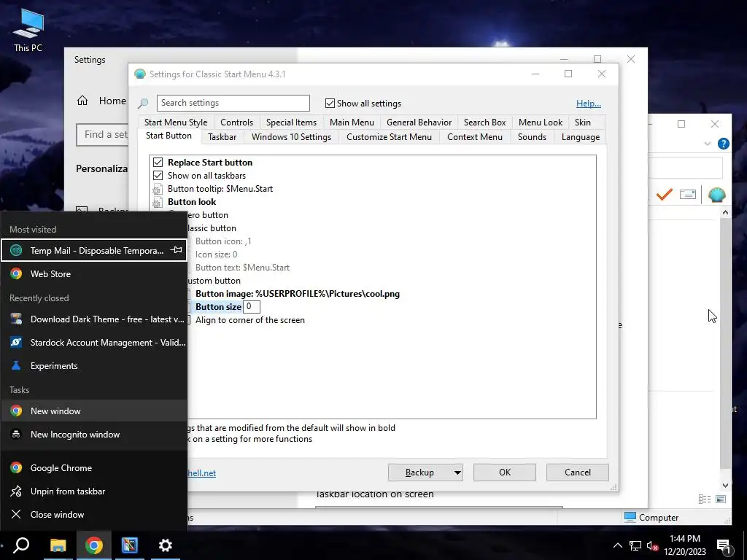The width and height of the screenshot is (747, 560).
Task: Show hidden tray icons chevron
Action: tap(617, 545)
